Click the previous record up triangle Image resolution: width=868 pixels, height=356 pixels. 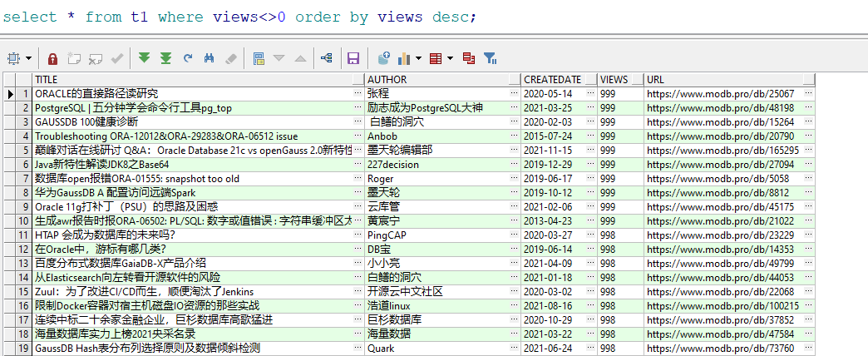click(x=300, y=58)
